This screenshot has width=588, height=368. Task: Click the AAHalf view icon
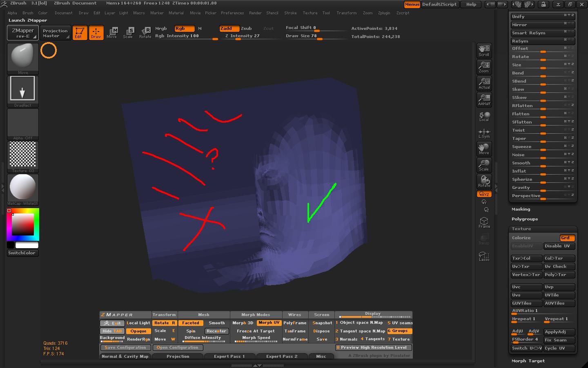pos(484,100)
